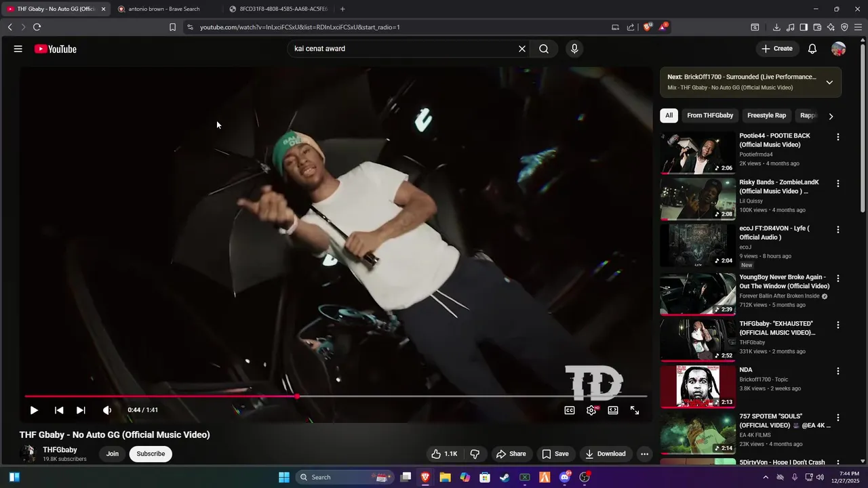
Task: Go to the YouTube home logo
Action: [x=56, y=49]
